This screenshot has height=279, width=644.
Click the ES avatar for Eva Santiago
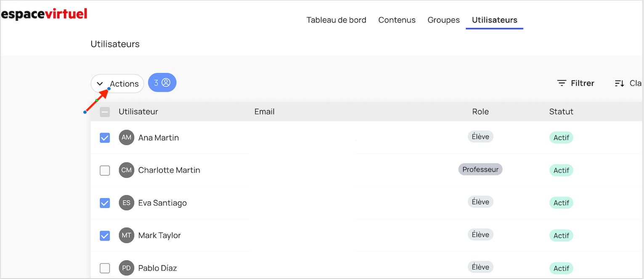(126, 203)
